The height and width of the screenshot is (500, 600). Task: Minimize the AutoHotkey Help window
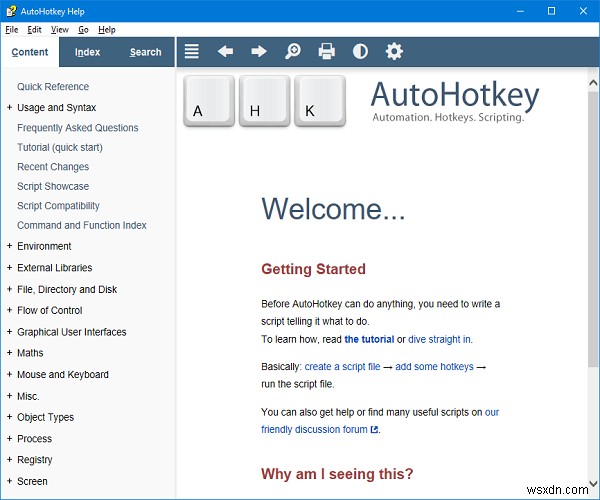click(520, 11)
